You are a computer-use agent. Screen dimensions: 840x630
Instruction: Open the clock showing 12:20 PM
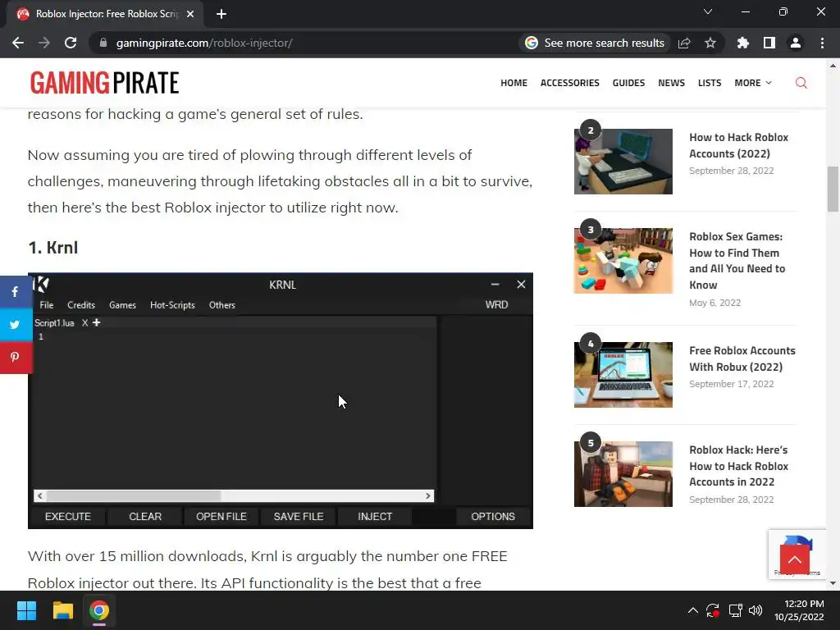799,610
